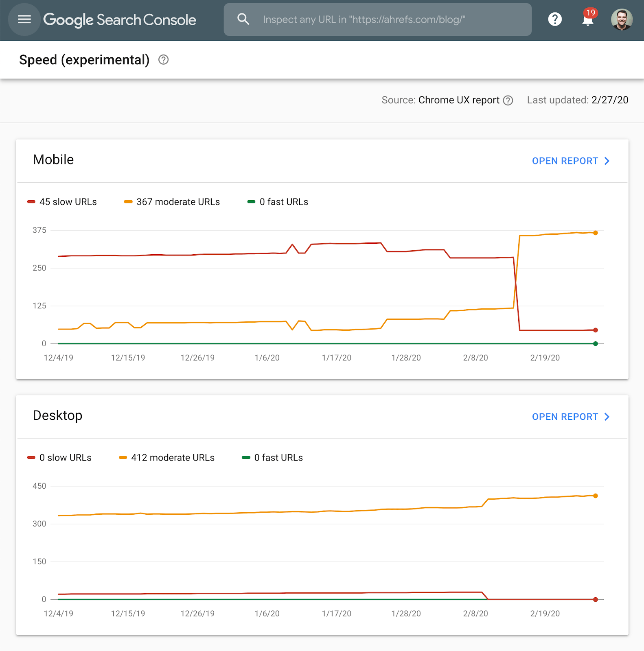
Task: Click orange endpoint dot on Mobile chart
Action: pyautogui.click(x=596, y=233)
